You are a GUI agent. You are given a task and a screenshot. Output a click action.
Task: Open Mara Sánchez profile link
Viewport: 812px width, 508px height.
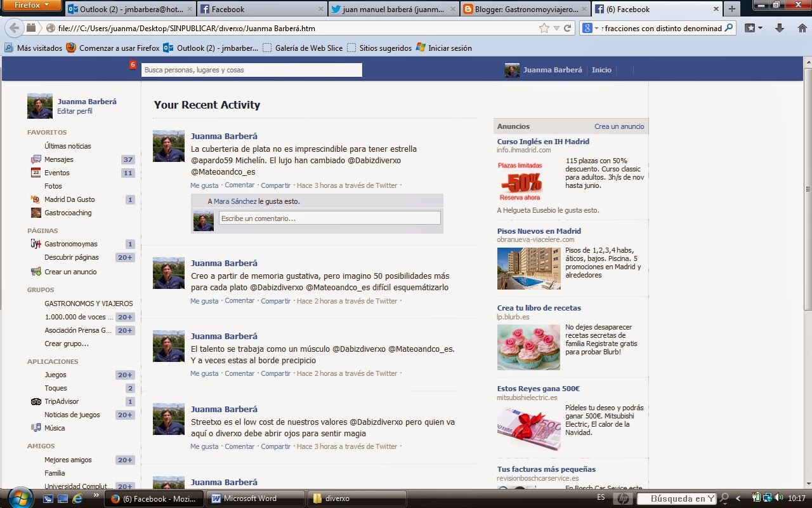click(x=235, y=201)
